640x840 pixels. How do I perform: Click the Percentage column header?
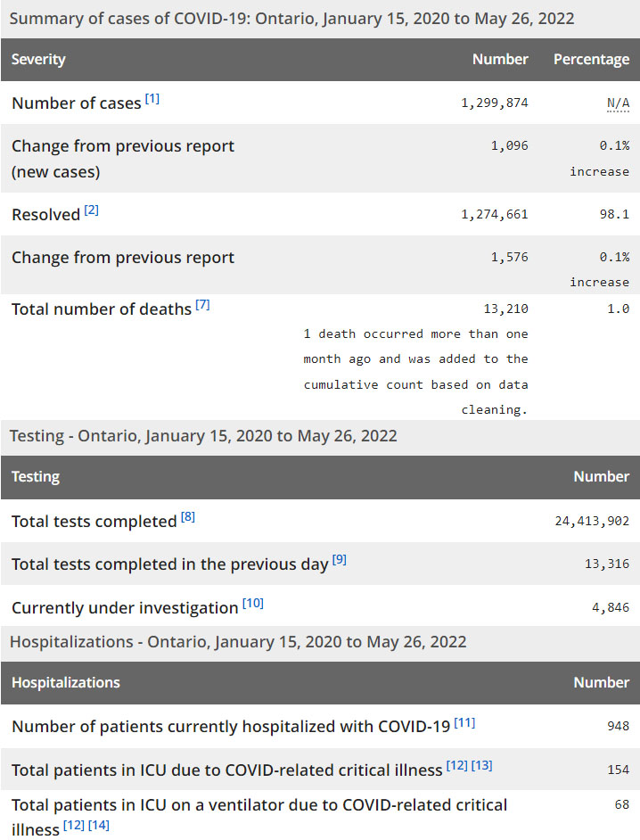pyautogui.click(x=591, y=60)
